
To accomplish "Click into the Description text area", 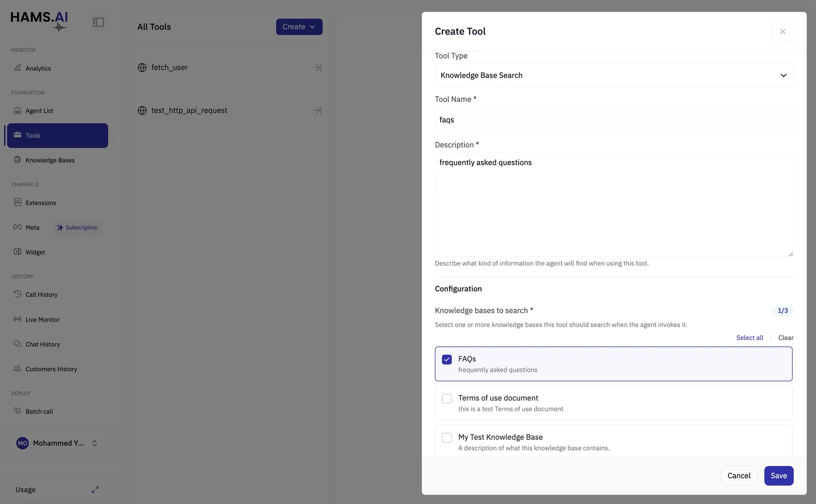I will 614,205.
